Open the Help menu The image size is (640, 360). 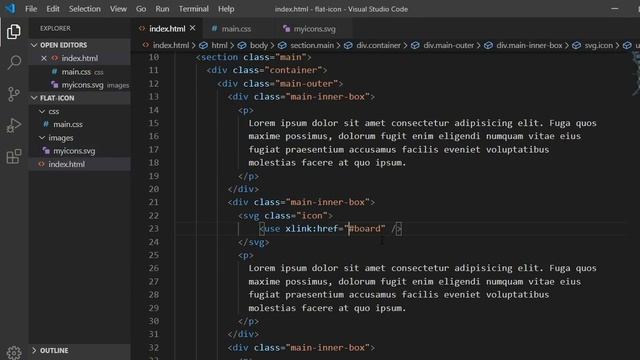click(x=226, y=9)
